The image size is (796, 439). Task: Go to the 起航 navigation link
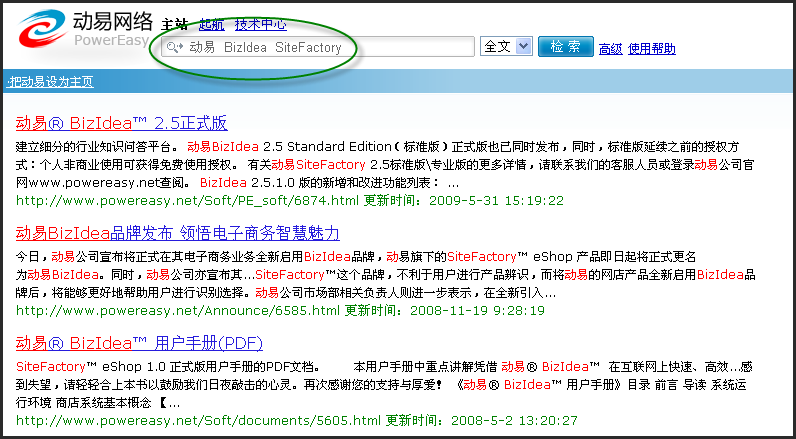tap(211, 24)
